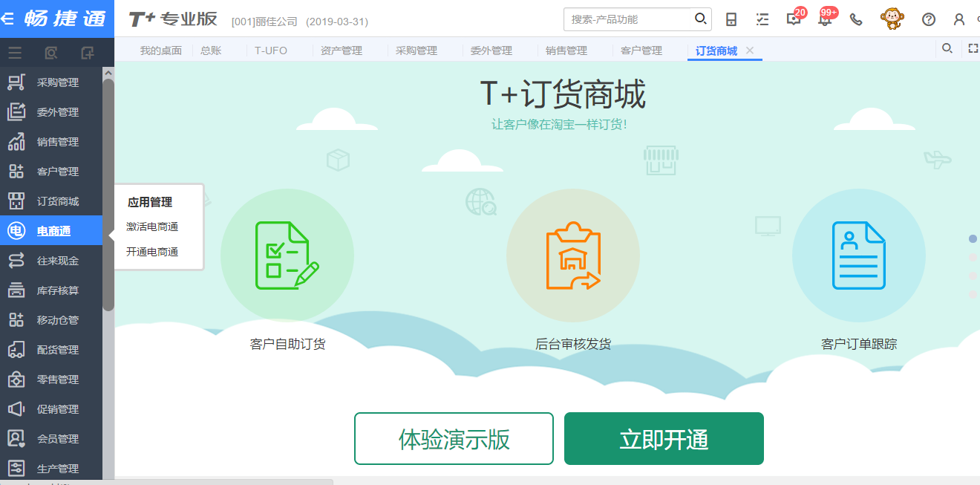Open 配货管理 truck icon
Image resolution: width=980 pixels, height=485 pixels.
[16, 350]
